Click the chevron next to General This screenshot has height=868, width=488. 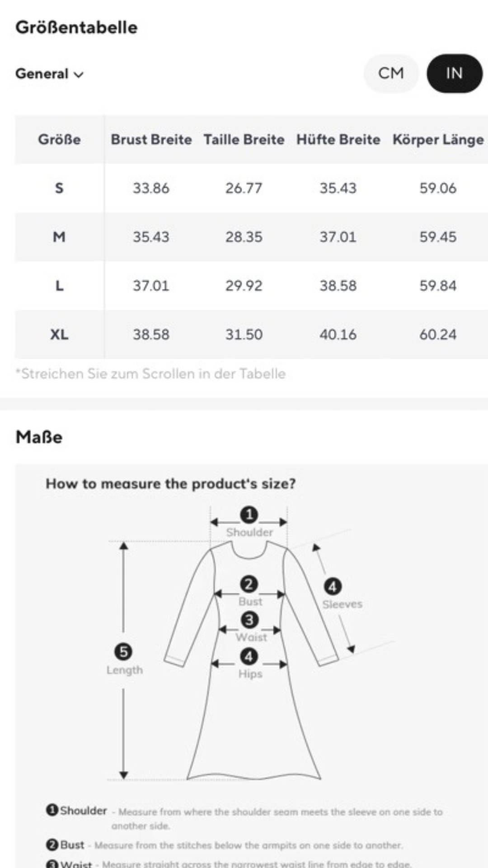click(79, 75)
